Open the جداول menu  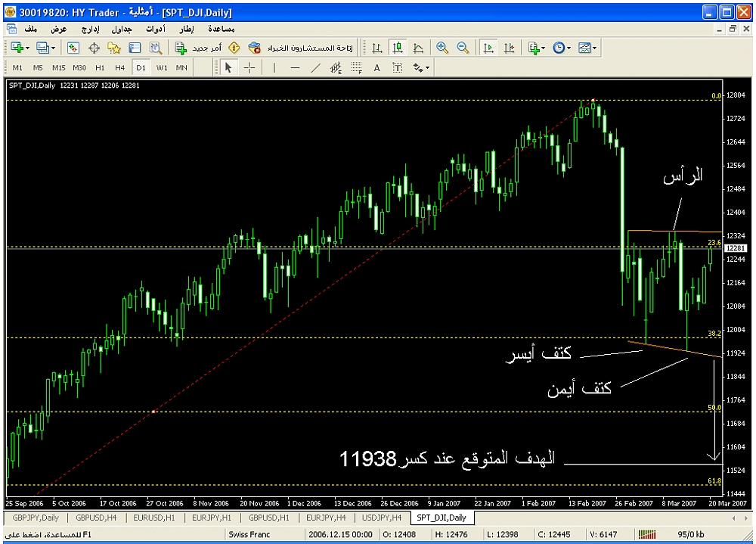tap(122, 29)
